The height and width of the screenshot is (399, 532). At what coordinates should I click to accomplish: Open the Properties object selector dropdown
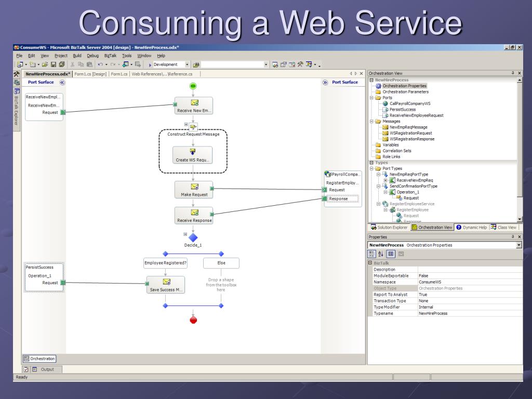point(519,245)
